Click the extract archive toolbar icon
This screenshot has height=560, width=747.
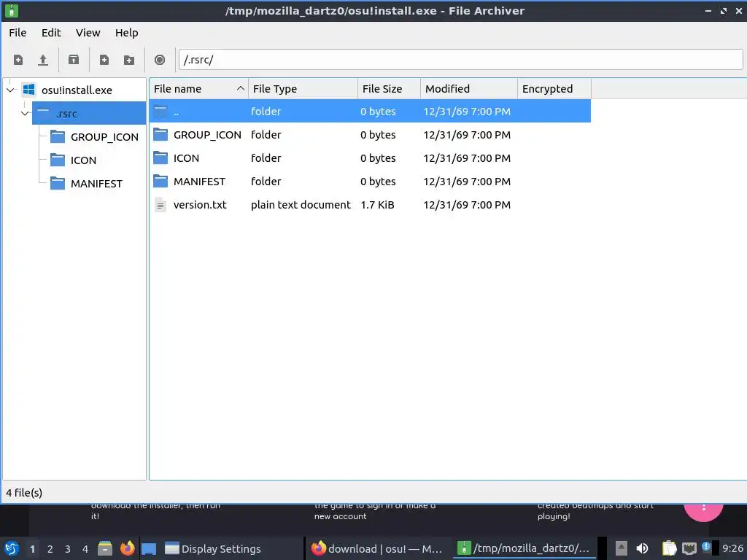tap(74, 60)
